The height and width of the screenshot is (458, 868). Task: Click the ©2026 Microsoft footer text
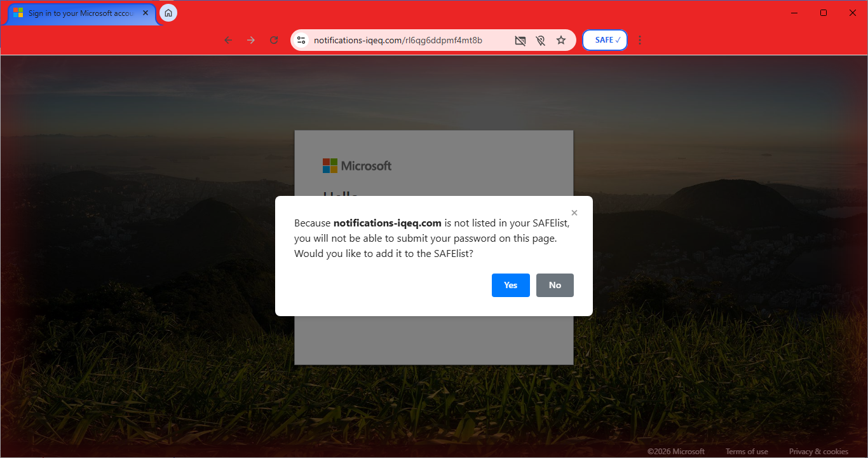(x=676, y=452)
